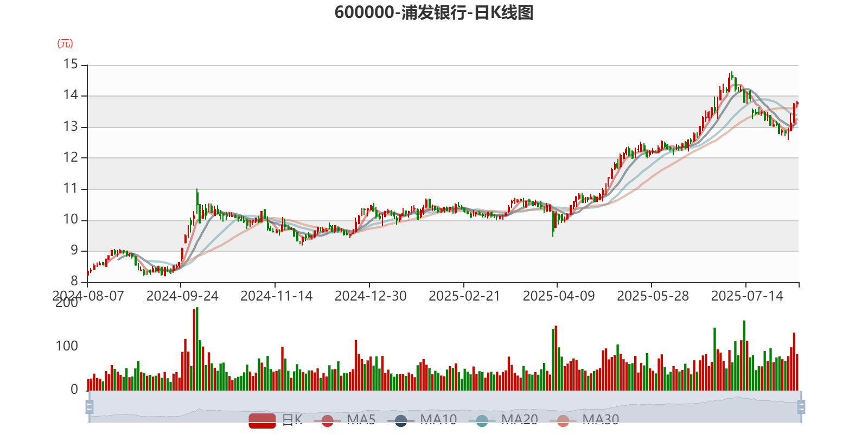Viewport: 868px width, 434px height.
Task: Click the price axis label 12
Action: (71, 157)
